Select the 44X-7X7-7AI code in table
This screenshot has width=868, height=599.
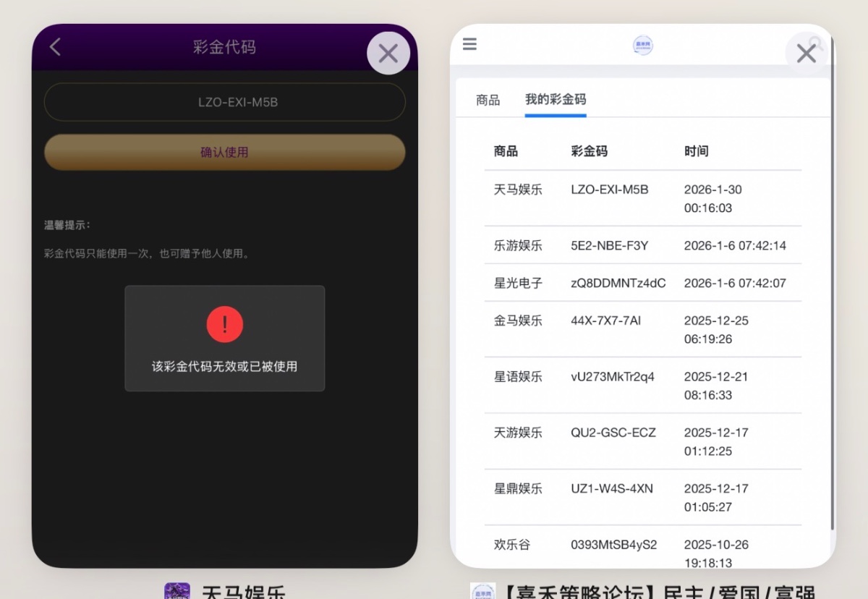605,320
